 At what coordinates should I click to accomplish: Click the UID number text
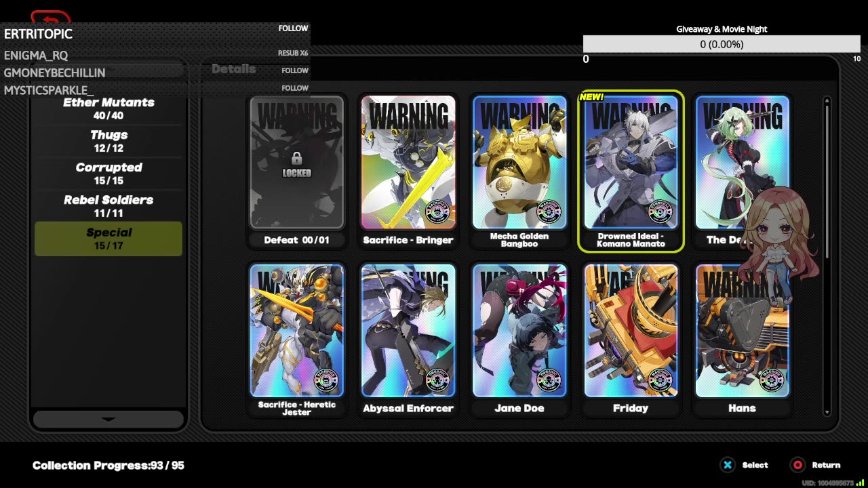(827, 483)
